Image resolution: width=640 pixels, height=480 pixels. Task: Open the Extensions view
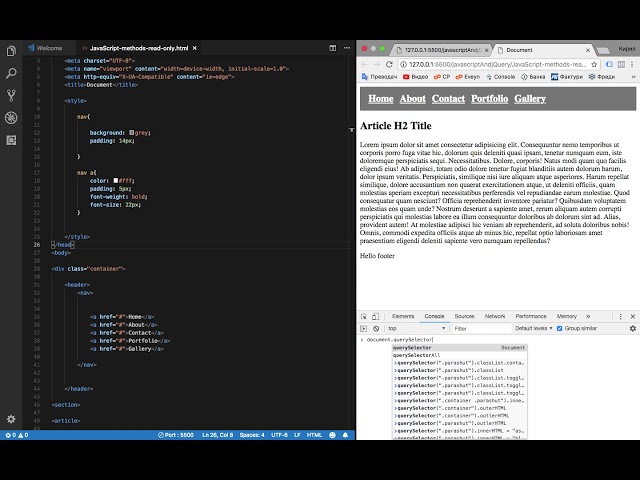pyautogui.click(x=11, y=140)
